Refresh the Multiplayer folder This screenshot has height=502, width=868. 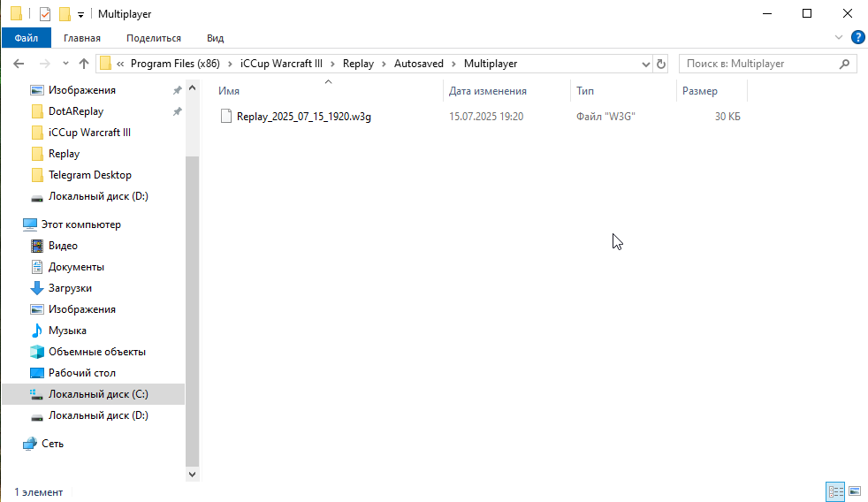[661, 64]
